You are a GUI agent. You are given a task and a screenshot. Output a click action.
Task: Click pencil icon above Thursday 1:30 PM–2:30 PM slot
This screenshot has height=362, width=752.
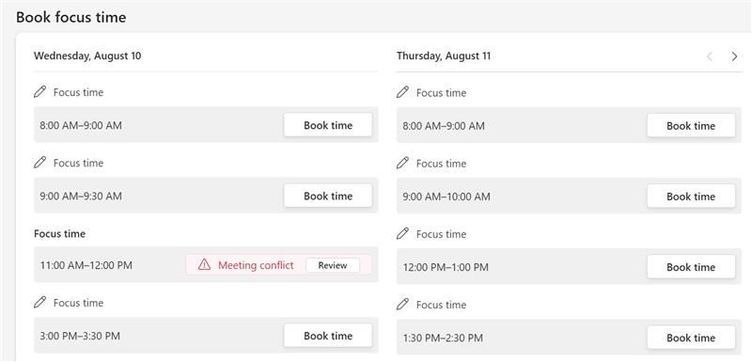point(403,304)
